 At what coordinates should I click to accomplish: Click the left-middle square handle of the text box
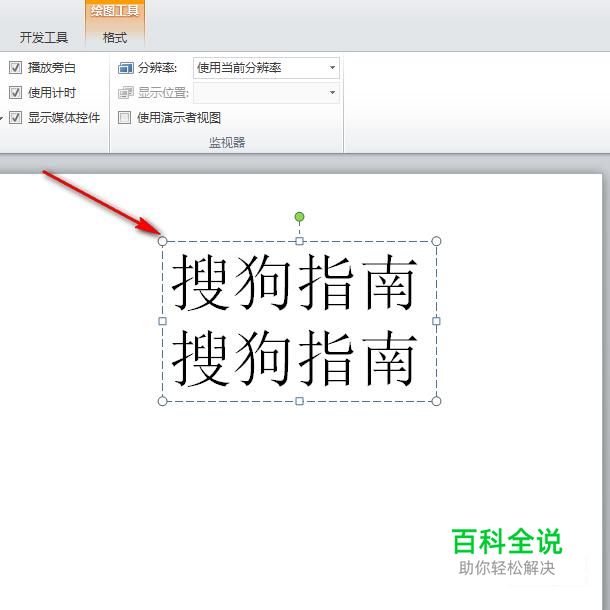[163, 321]
